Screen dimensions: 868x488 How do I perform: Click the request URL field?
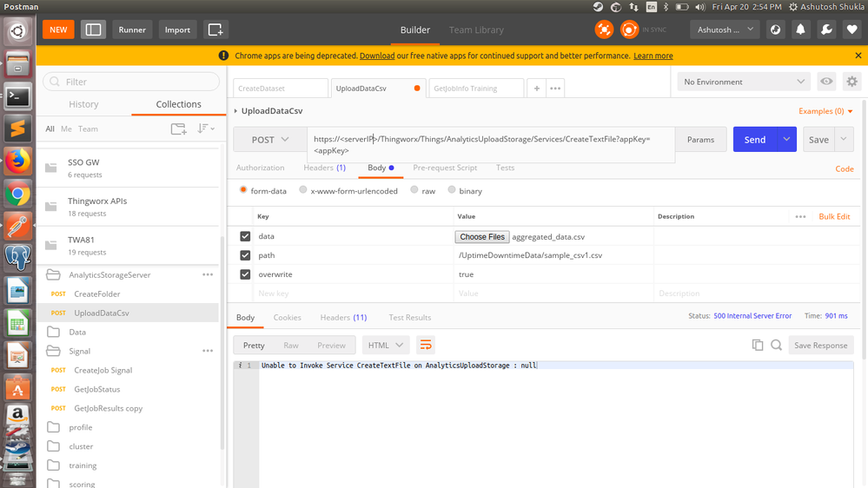[x=491, y=144]
